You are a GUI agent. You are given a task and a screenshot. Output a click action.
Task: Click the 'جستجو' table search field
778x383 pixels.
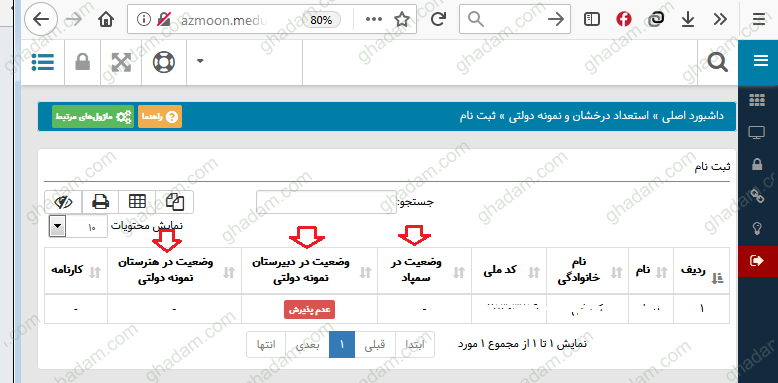click(x=326, y=202)
